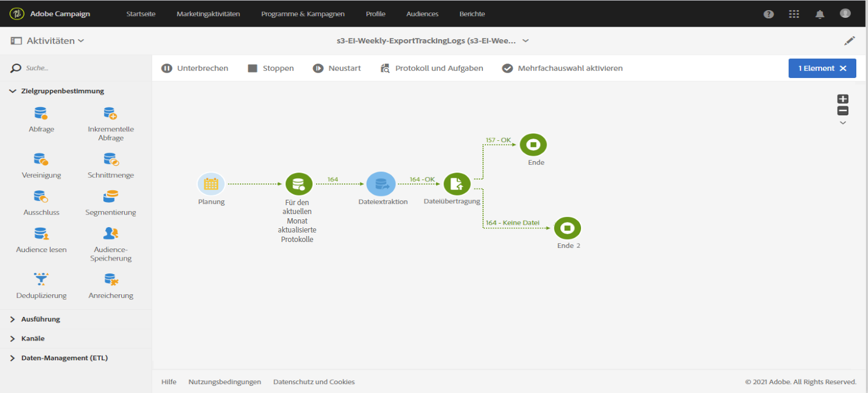This screenshot has height=393, width=868.
Task: Select the Ausschluss activity icon
Action: point(41,196)
